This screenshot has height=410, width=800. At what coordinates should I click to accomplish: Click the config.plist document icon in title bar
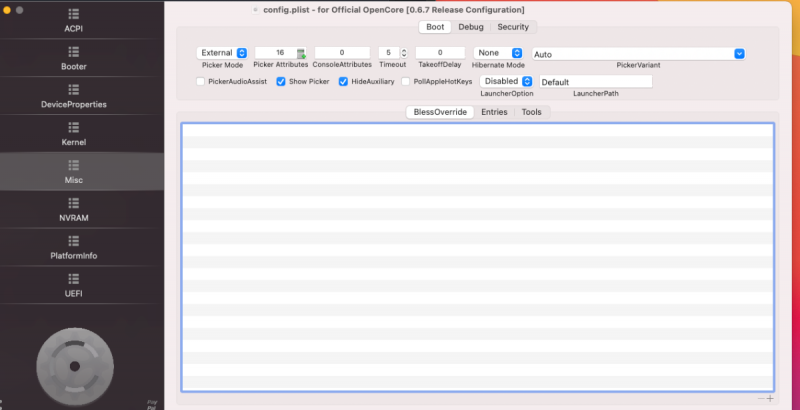[256, 10]
